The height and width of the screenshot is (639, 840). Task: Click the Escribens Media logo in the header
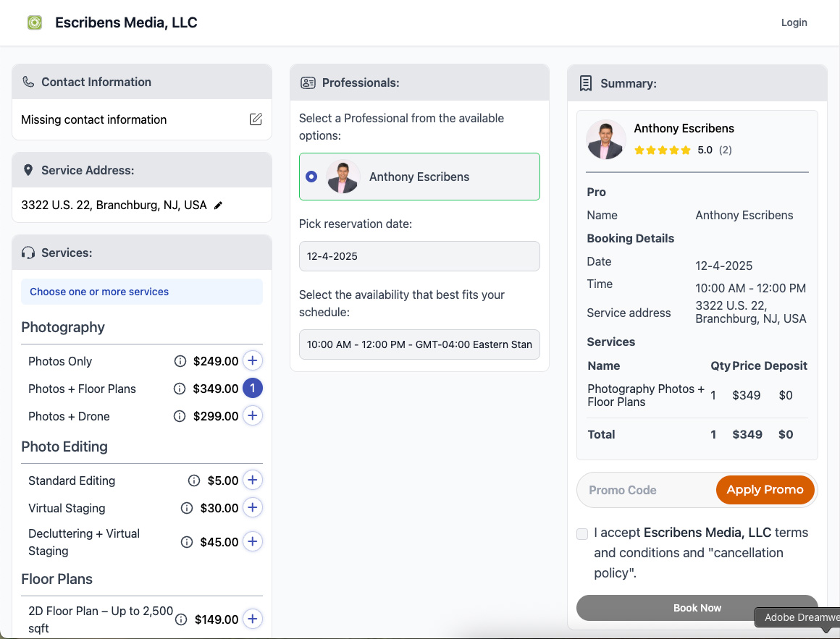(x=34, y=22)
